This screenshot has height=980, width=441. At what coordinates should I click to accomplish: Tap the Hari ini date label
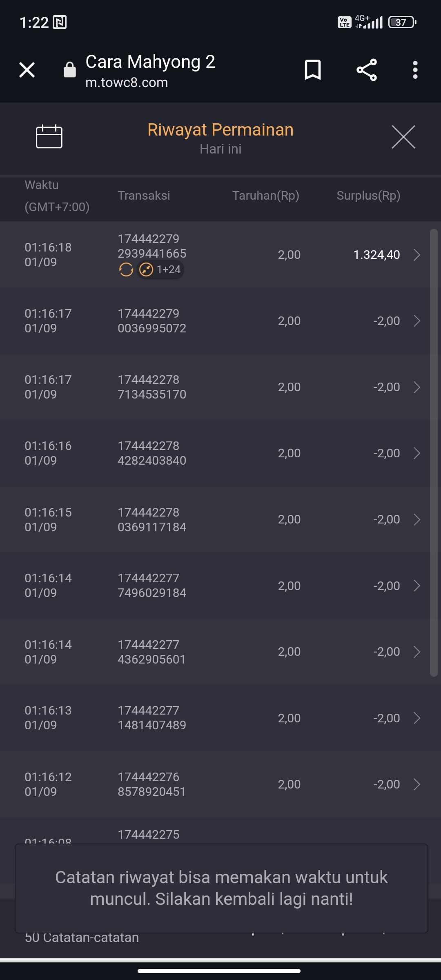coord(220,149)
